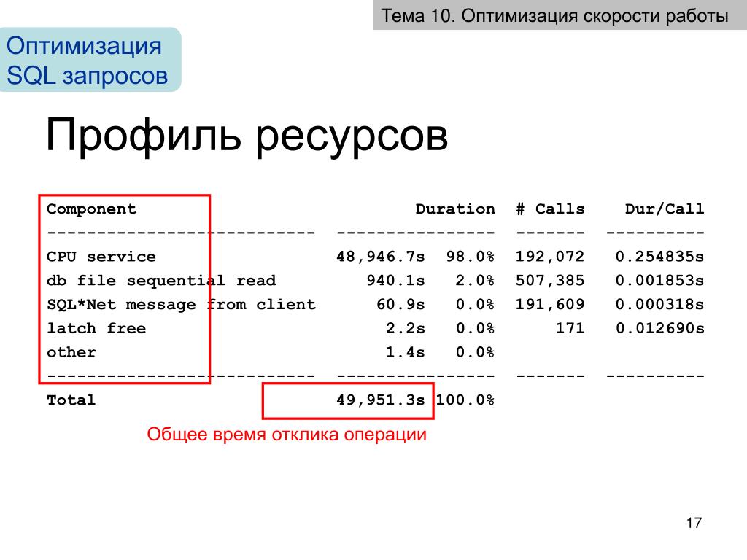Click the total percentage '100.0%'
The image size is (747, 560).
coord(465,400)
